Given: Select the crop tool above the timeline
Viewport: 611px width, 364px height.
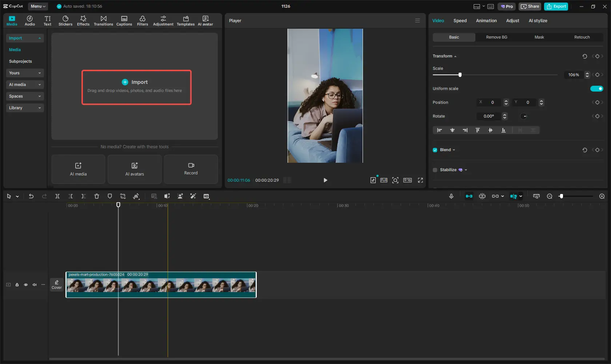Looking at the screenshot, I should (123, 196).
